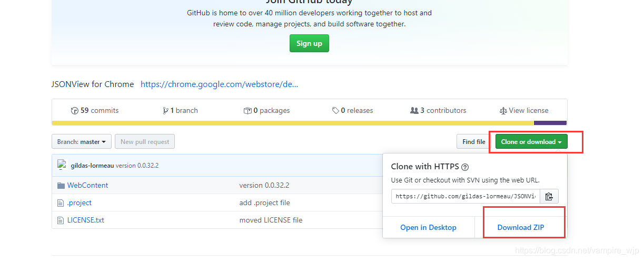Click the branch fork icon
644x260 pixels.
[x=166, y=111]
